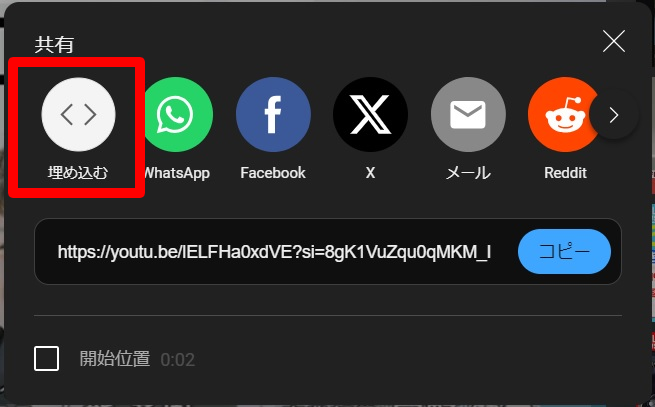Click the embed (埋め込む) code icon
The image size is (655, 407).
click(79, 114)
